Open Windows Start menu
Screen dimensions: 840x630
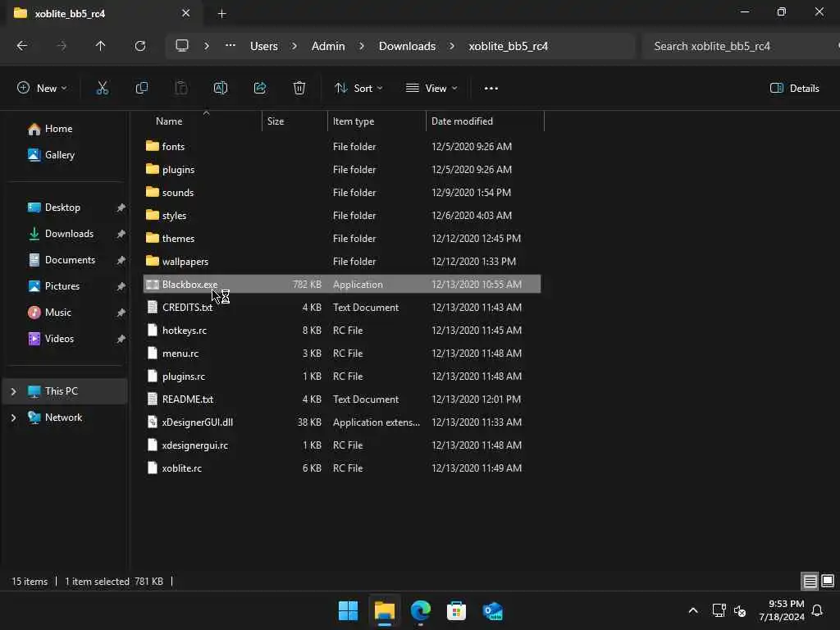point(348,610)
